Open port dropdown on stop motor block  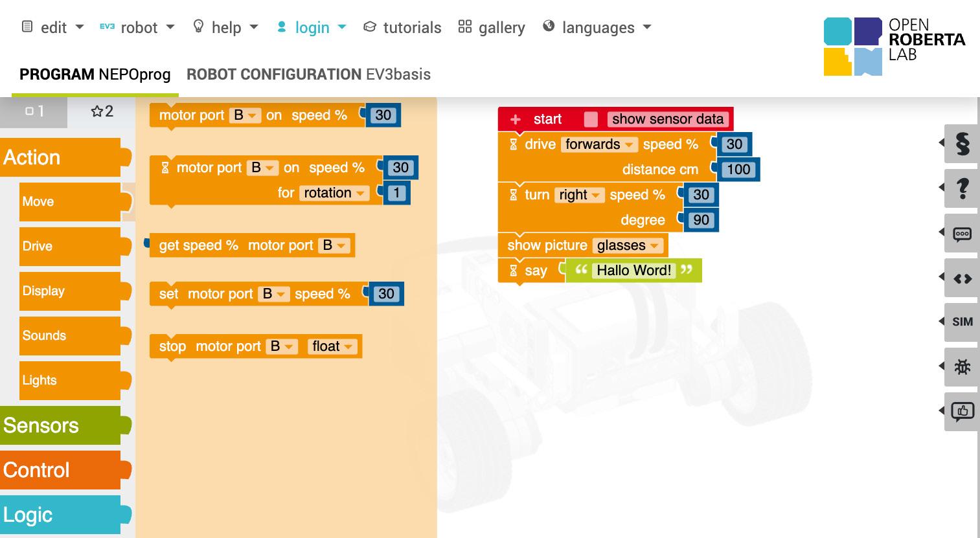click(282, 346)
